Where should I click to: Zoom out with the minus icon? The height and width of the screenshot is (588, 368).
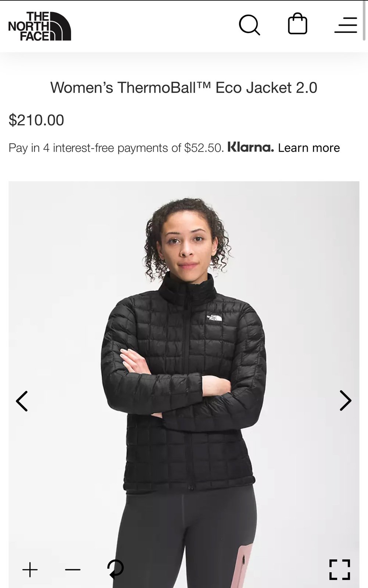point(72,570)
